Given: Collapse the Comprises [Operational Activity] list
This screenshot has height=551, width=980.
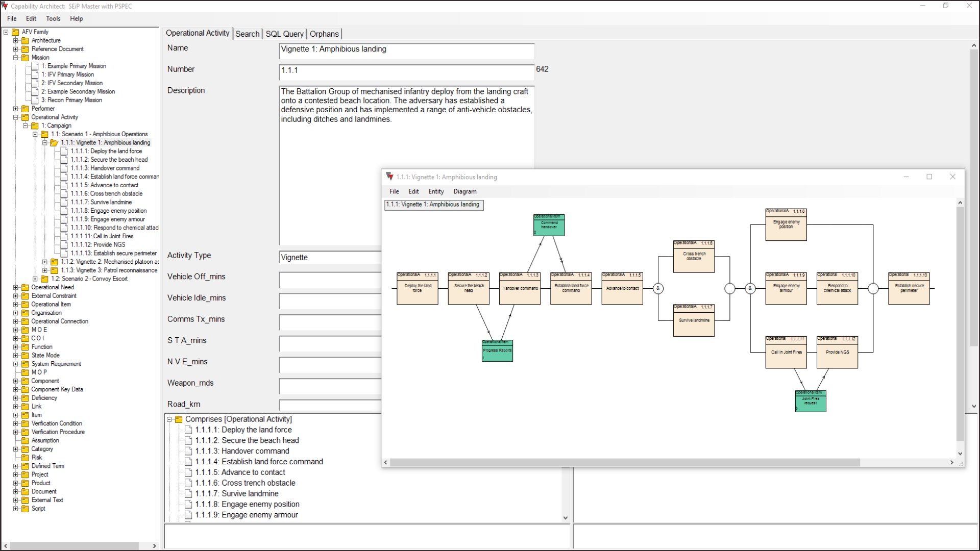Looking at the screenshot, I should tap(169, 419).
